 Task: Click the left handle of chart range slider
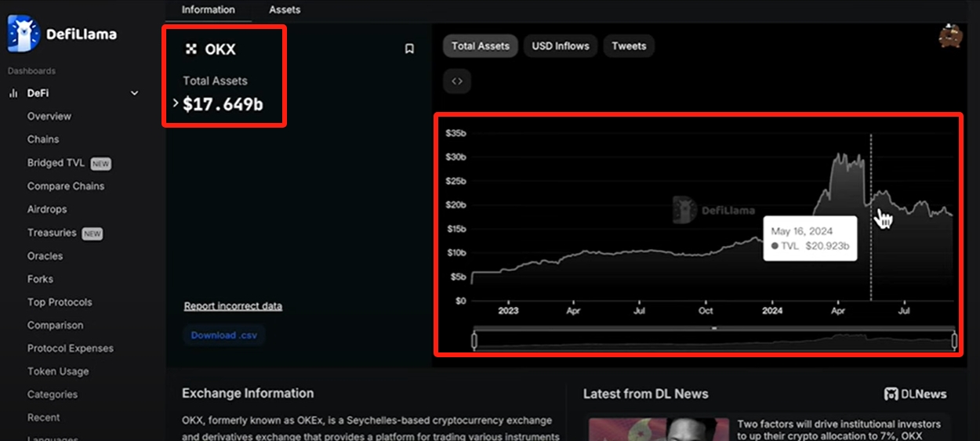click(x=474, y=341)
